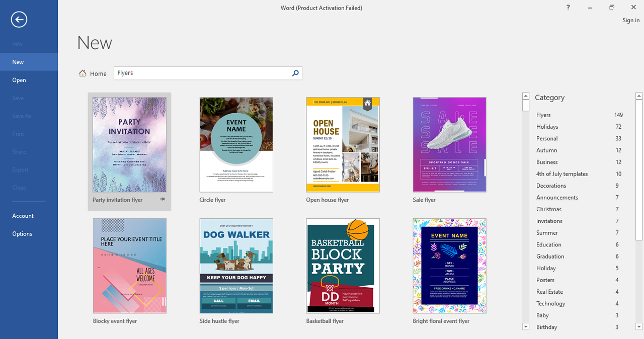Viewport: 644px width, 339px height.
Task: Click the Home house icon
Action: pos(83,73)
